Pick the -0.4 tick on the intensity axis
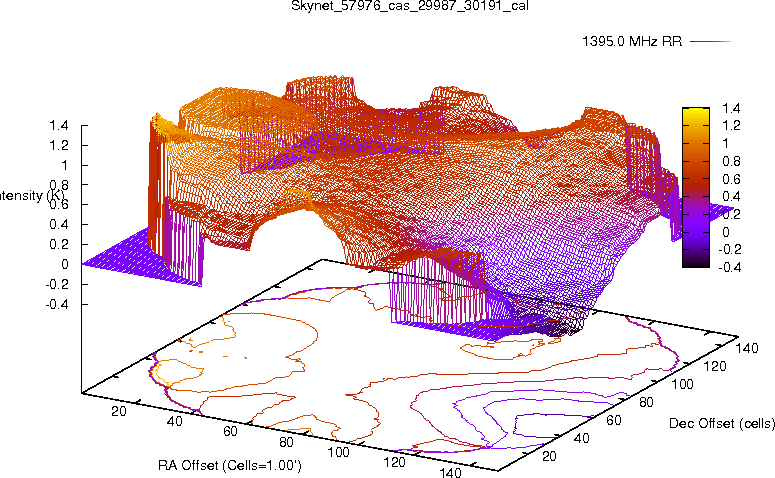The image size is (775, 478). tap(56, 304)
